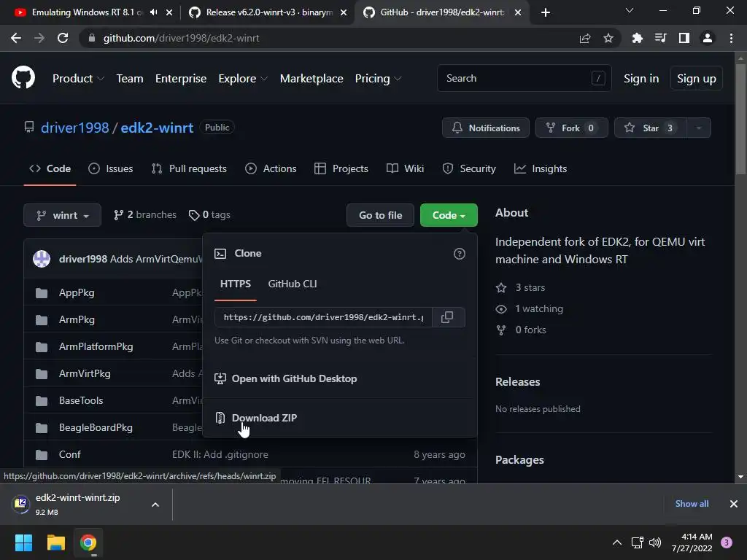Screen dimensions: 747x560
Task: Open Chrome extensions puzzle icon
Action: (637, 38)
